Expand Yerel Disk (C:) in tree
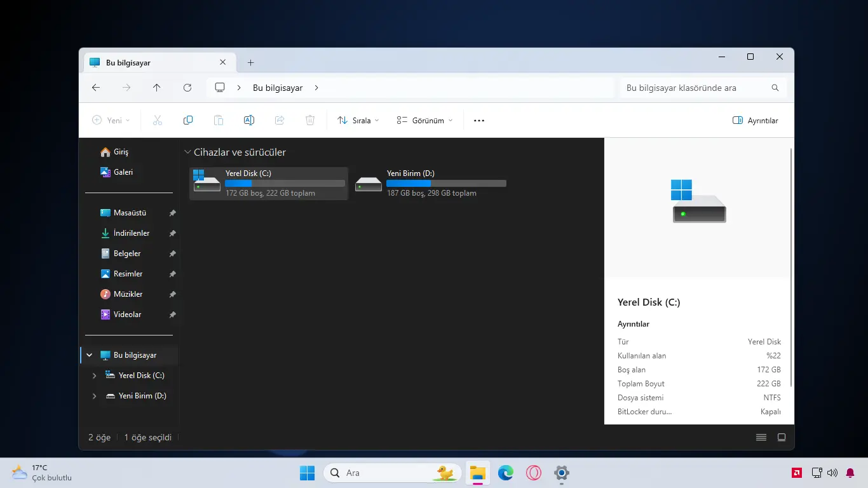The width and height of the screenshot is (868, 488). 95,376
